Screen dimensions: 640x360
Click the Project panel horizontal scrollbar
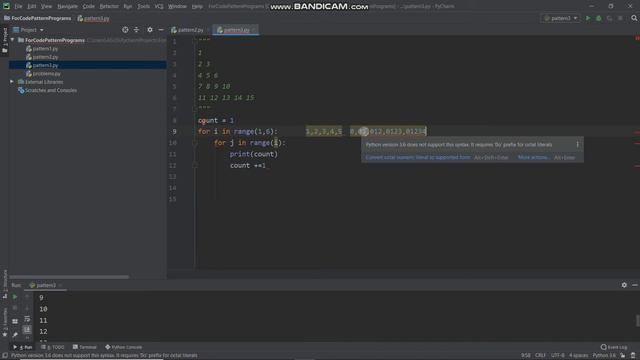(x=69, y=277)
